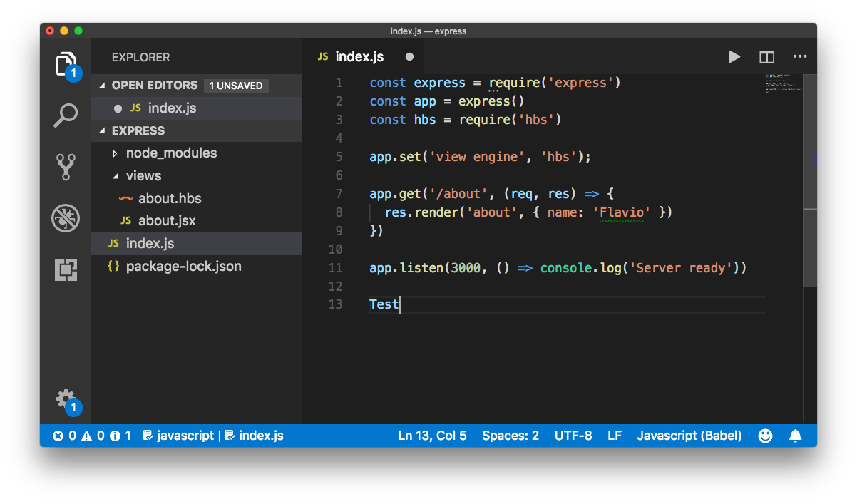The image size is (857, 504).
Task: Click the errors and warnings status indicator
Action: [x=91, y=436]
